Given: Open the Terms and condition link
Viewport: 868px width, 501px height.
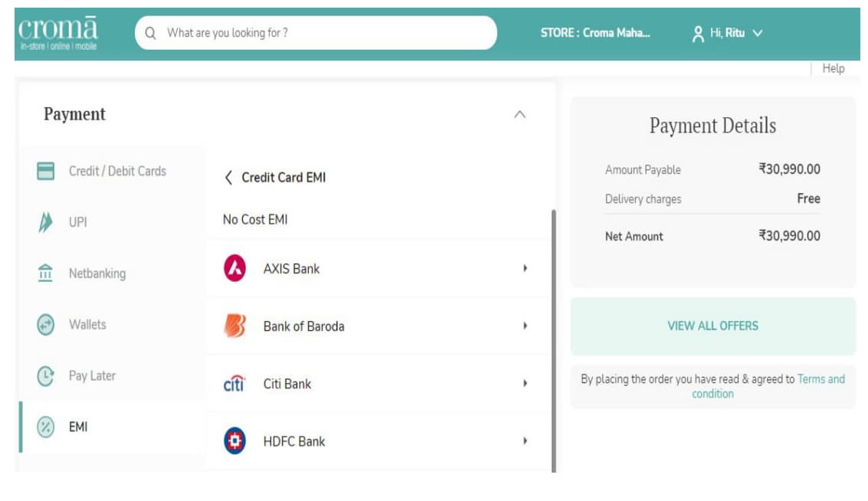Looking at the screenshot, I should pos(768,386).
